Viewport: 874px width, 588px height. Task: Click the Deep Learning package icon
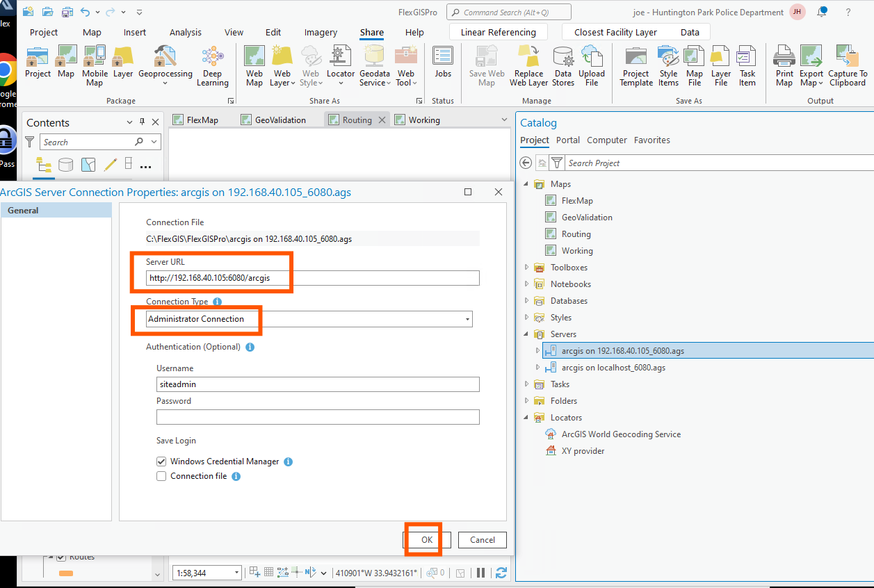pos(212,67)
